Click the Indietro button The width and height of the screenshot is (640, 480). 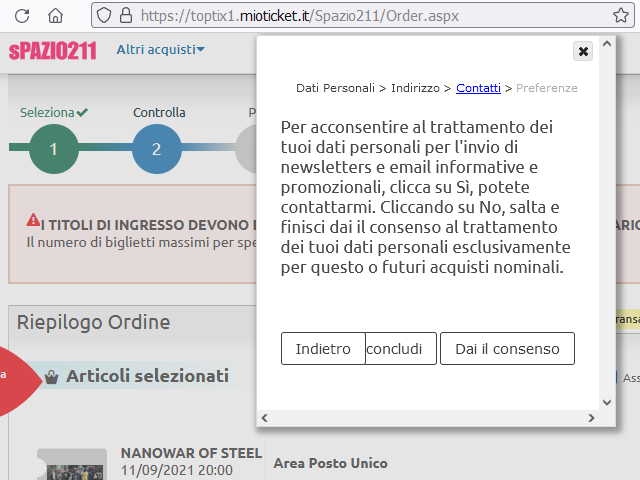coord(323,349)
